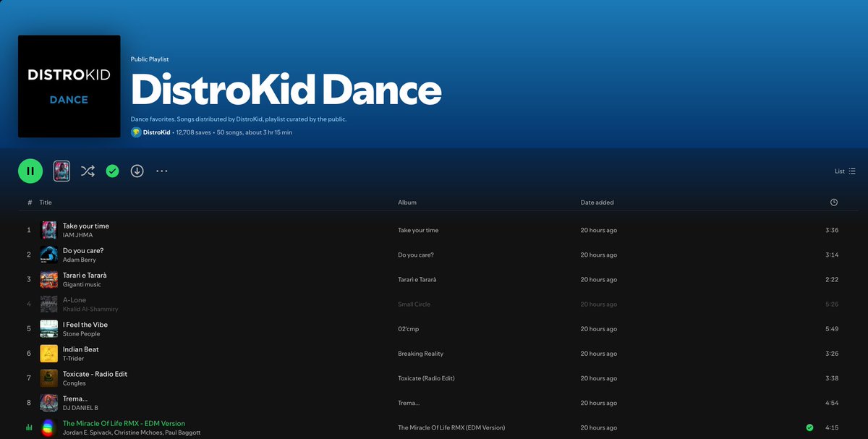The width and height of the screenshot is (868, 439).
Task: Click duration 2:22 of Tarari e Tararà
Action: coord(832,279)
